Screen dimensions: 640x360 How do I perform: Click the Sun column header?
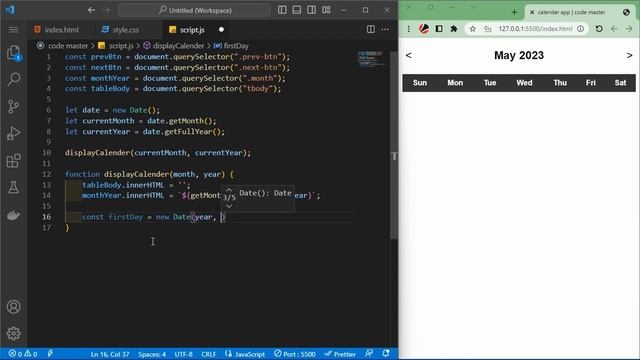(420, 83)
